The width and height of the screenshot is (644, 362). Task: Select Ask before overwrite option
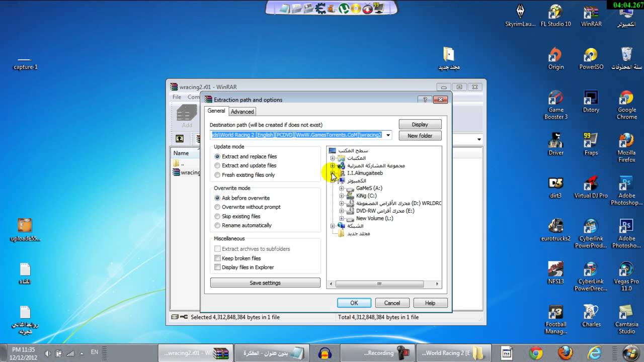coord(242,198)
